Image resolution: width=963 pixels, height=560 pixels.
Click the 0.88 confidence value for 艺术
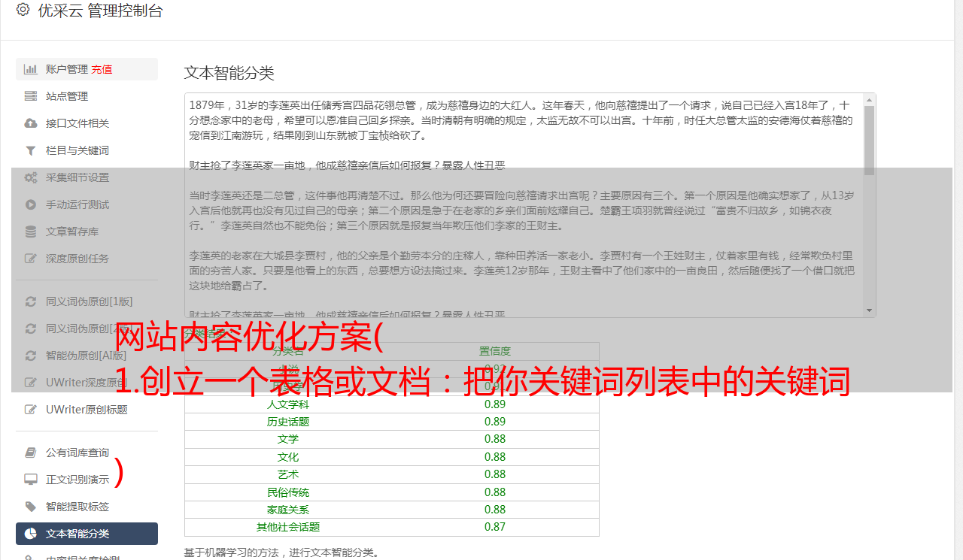495,474
